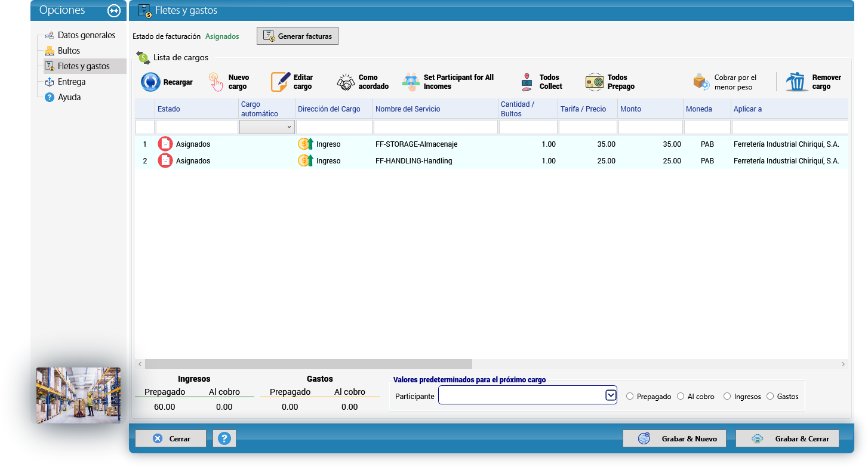
Task: Select the Prepagado radio button
Action: (630, 397)
